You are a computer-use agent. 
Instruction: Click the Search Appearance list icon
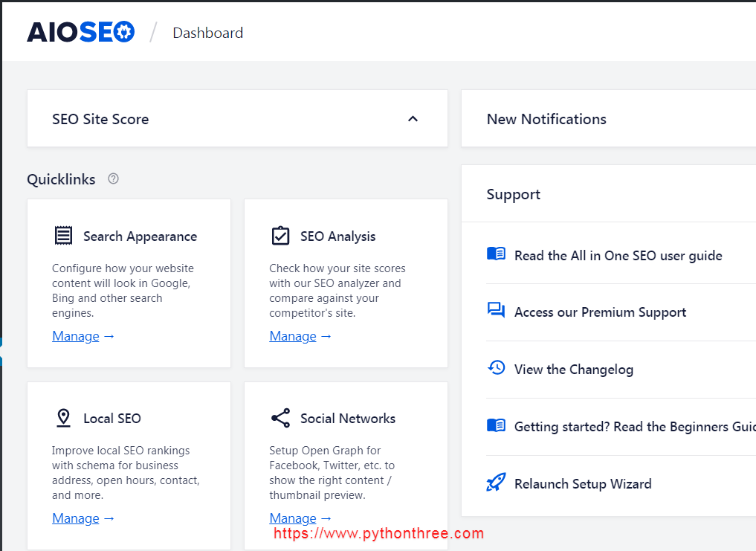tap(64, 234)
